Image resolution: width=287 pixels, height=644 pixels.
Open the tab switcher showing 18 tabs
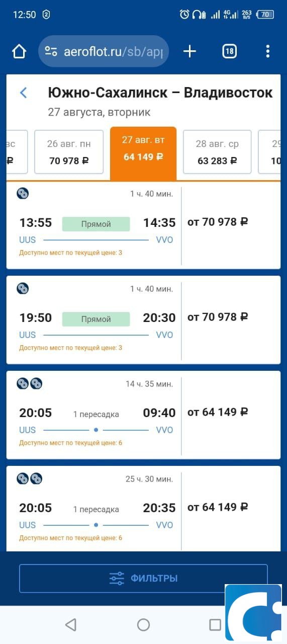(230, 51)
